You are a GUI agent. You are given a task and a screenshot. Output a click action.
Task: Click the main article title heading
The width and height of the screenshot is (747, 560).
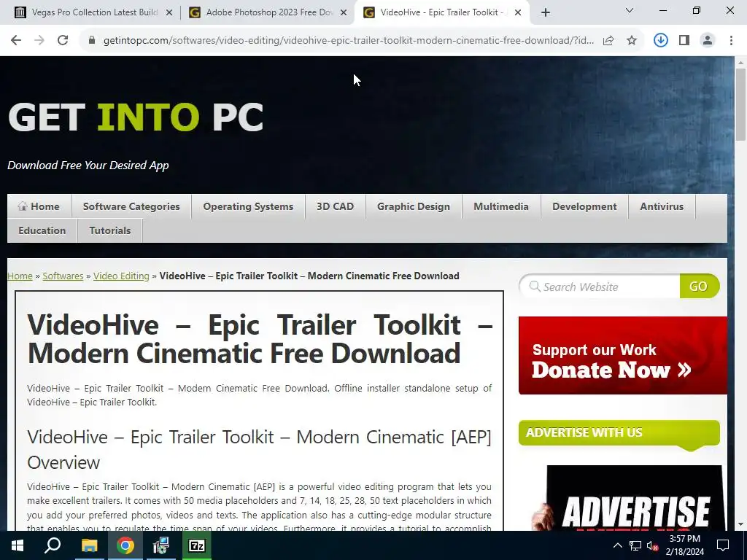pos(260,339)
